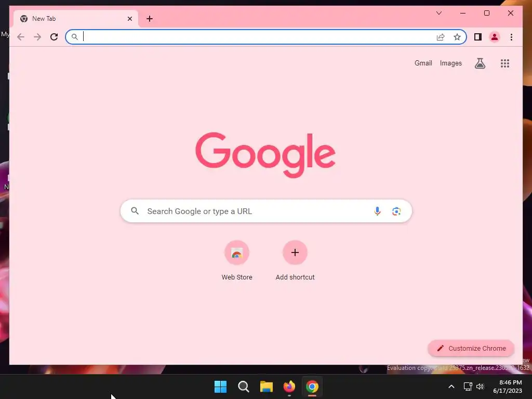Click the Chrome taskbar icon
Image resolution: width=532 pixels, height=399 pixels.
312,387
